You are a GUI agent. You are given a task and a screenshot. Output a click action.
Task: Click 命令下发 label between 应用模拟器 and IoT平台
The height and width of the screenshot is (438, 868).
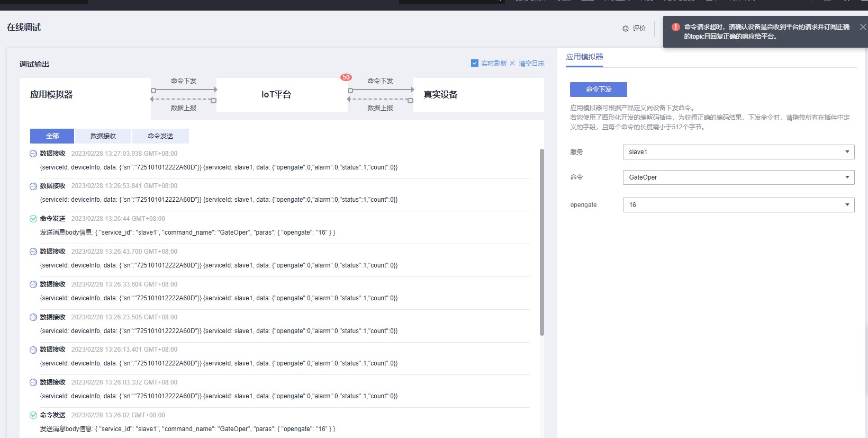coord(184,81)
